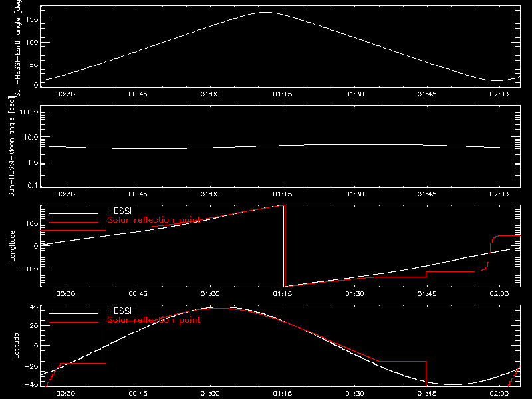Click 00:30 label under Latitude plot
Image resolution: width=532 pixels, height=399 pixels.
[65, 394]
